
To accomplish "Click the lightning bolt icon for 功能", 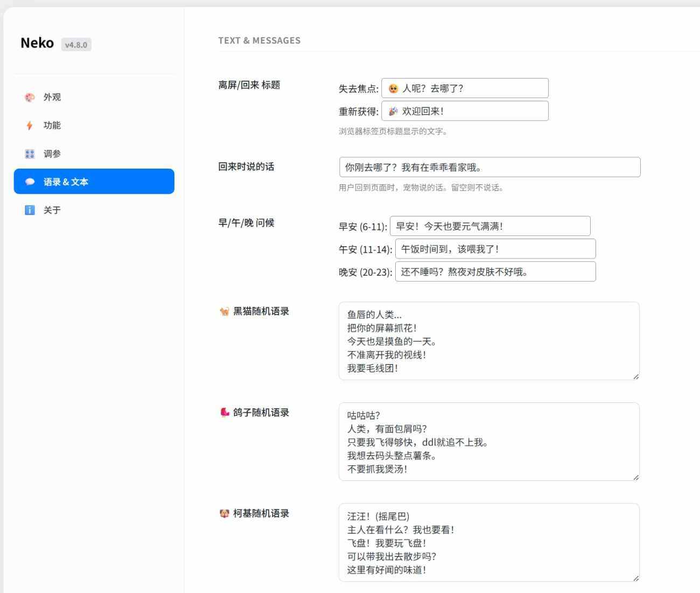I will click(x=30, y=125).
